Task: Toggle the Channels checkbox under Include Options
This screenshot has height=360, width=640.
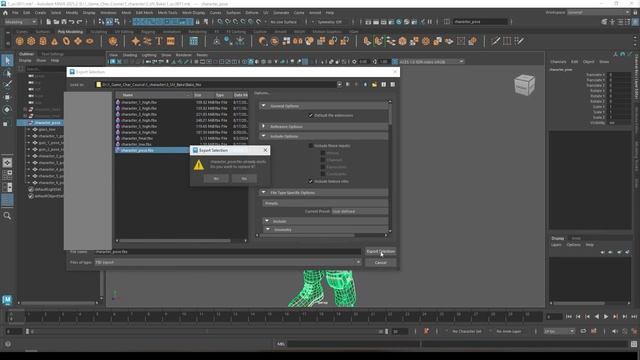Action: (323, 160)
